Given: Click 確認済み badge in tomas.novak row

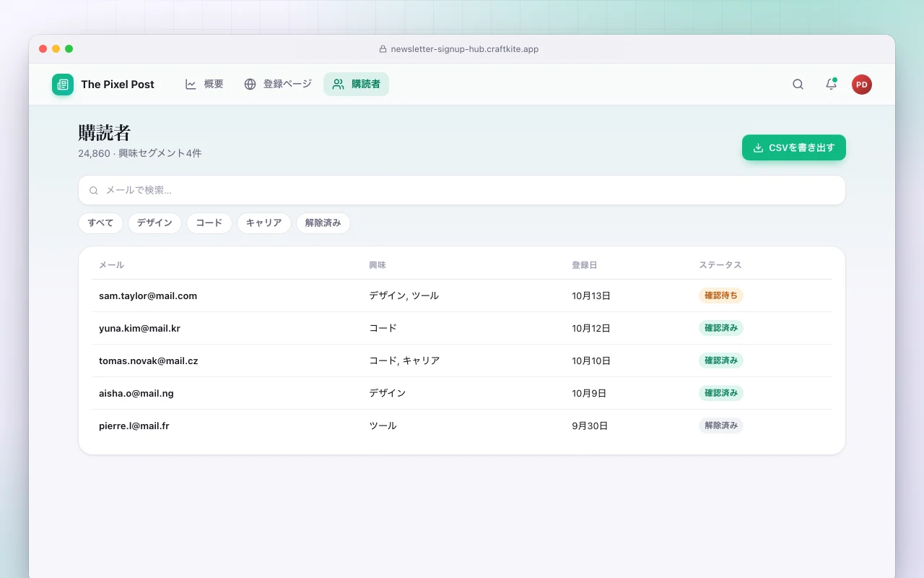Looking at the screenshot, I should (720, 361).
